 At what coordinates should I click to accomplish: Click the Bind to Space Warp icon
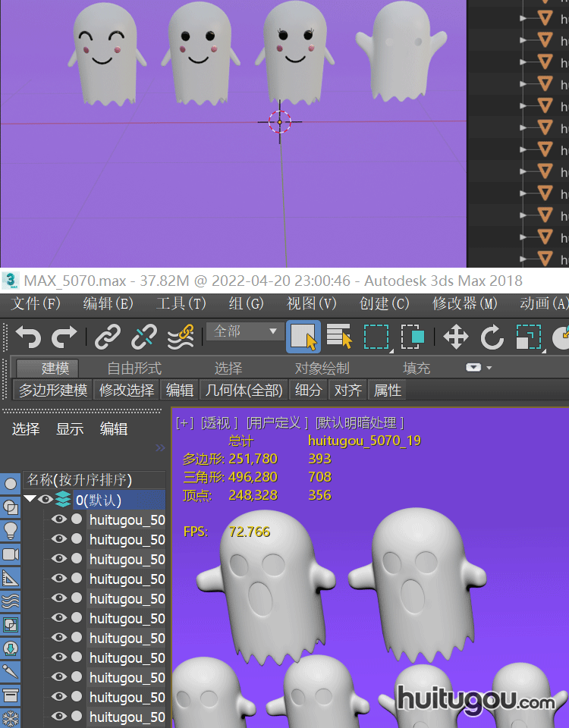181,336
